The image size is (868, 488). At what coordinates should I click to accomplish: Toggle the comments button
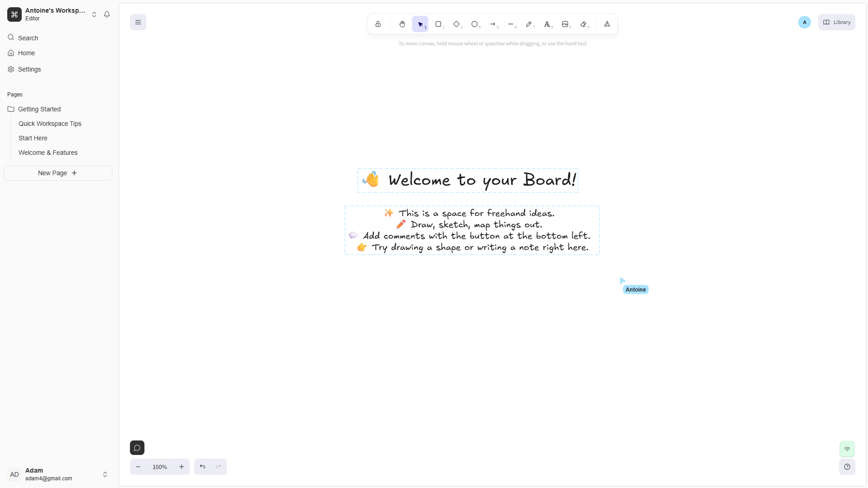click(x=137, y=448)
